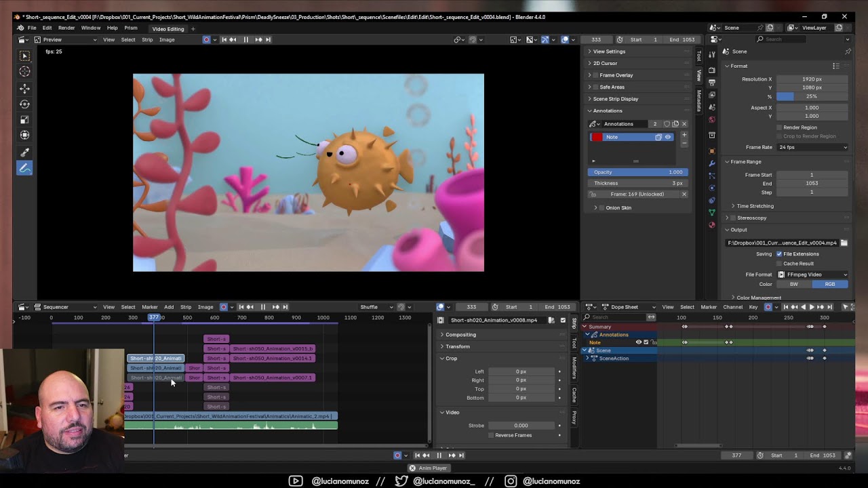Click the red Note layer color swatch
The image size is (868, 488).
597,137
